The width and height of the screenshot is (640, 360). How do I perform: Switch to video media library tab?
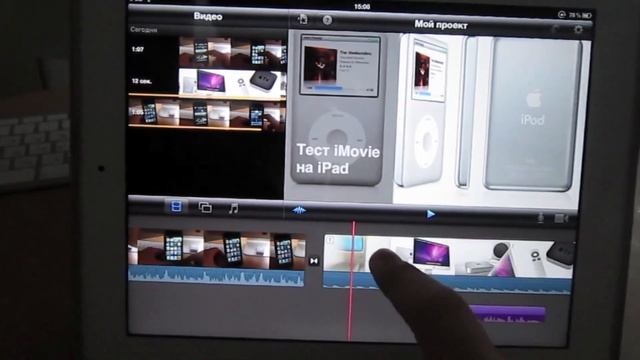pos(176,207)
